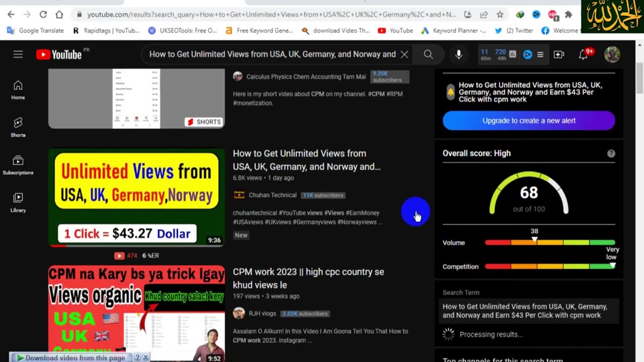Viewport: 644px width, 362px height.
Task: Click the Competition score bar
Action: pos(549,266)
